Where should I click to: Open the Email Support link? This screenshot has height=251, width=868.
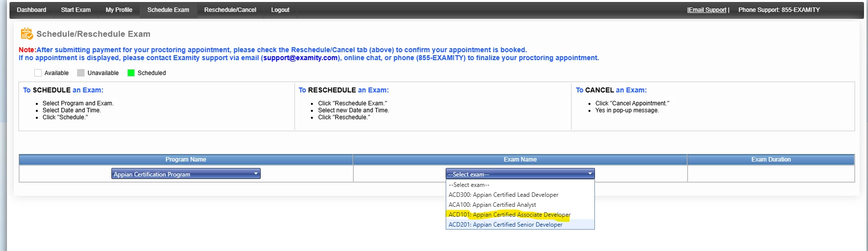[707, 10]
